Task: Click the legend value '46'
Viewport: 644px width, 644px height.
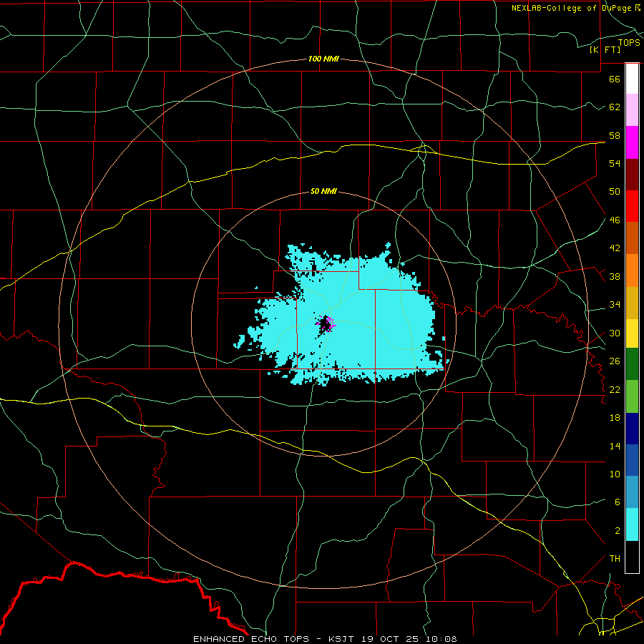Action: [x=615, y=220]
